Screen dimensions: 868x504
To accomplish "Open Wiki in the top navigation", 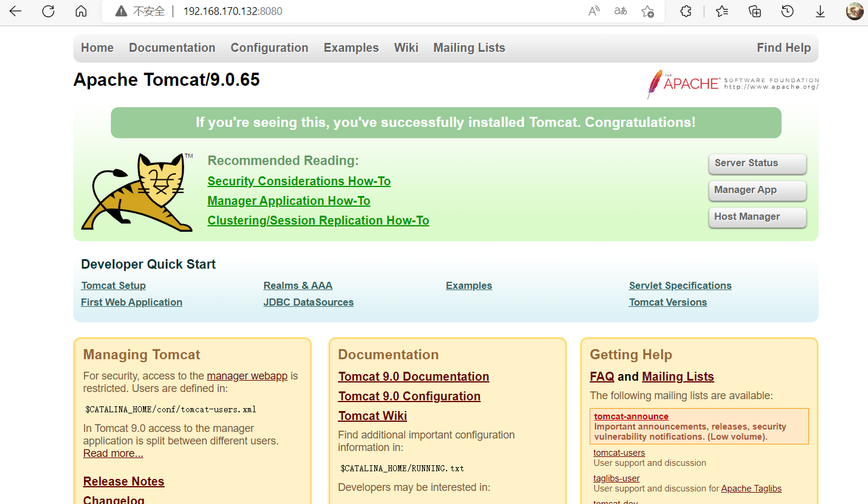I will [406, 48].
